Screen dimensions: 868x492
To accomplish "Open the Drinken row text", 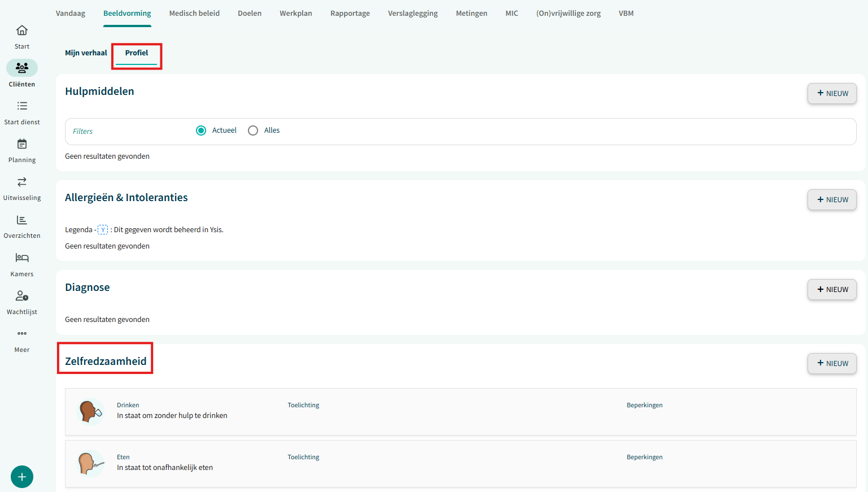I will tap(172, 415).
